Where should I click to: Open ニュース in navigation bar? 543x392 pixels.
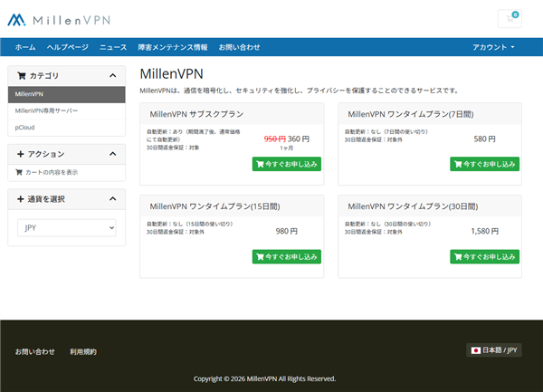coord(113,47)
